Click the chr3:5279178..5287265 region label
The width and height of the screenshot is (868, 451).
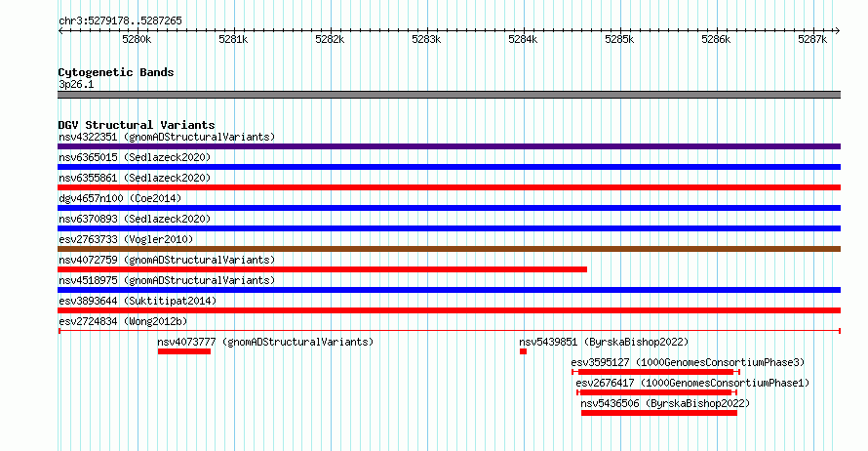[x=120, y=20]
